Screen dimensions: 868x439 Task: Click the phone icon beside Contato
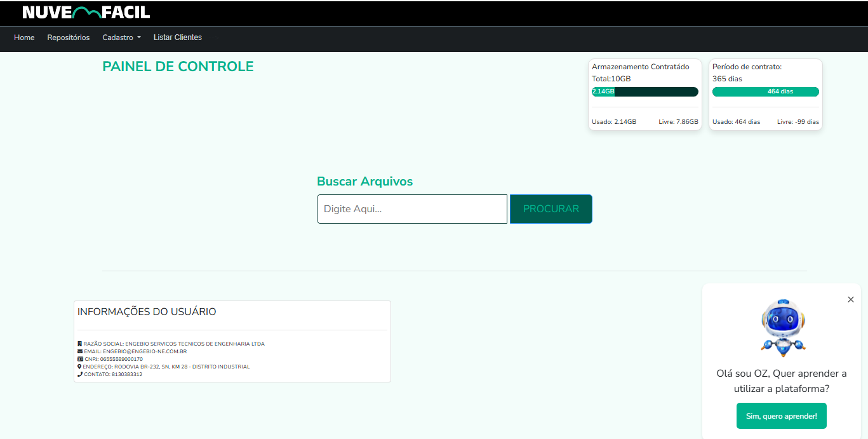coord(80,374)
